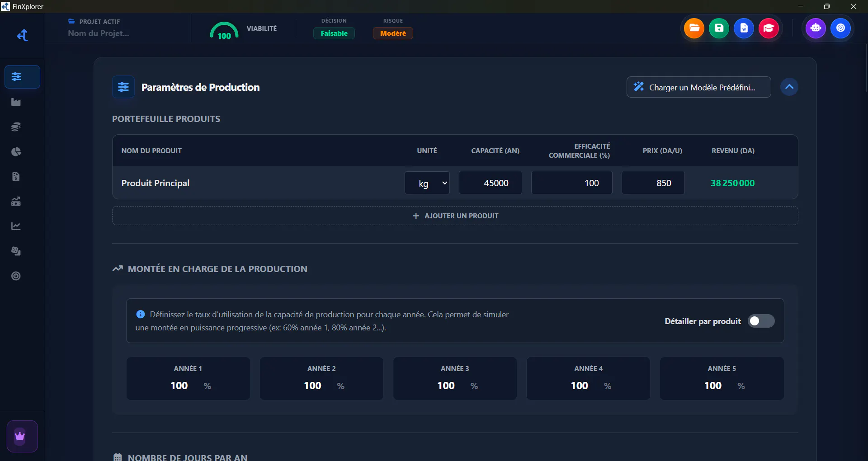868x461 pixels.
Task: Open the production parameters sliders sidebar tab
Action: (x=22, y=77)
